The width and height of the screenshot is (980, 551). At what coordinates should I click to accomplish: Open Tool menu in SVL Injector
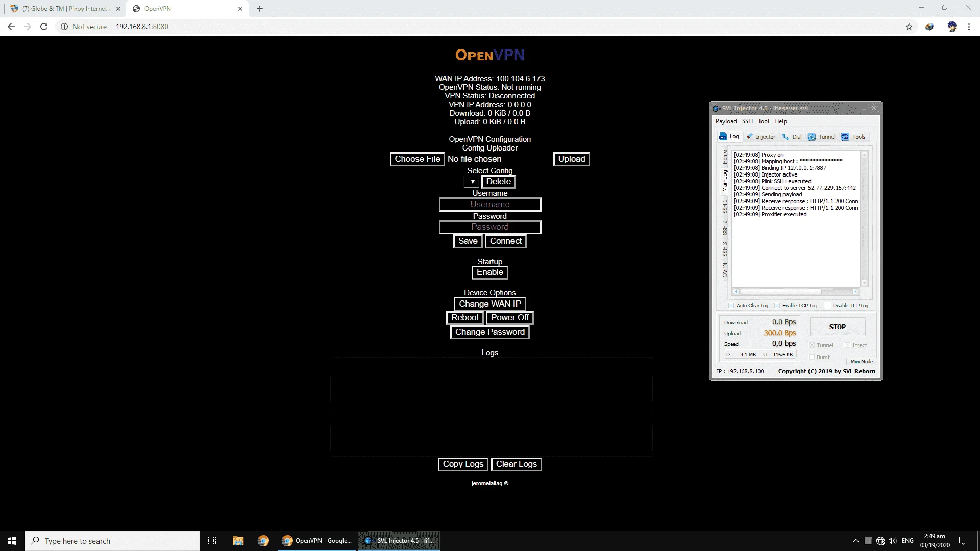pyautogui.click(x=764, y=121)
